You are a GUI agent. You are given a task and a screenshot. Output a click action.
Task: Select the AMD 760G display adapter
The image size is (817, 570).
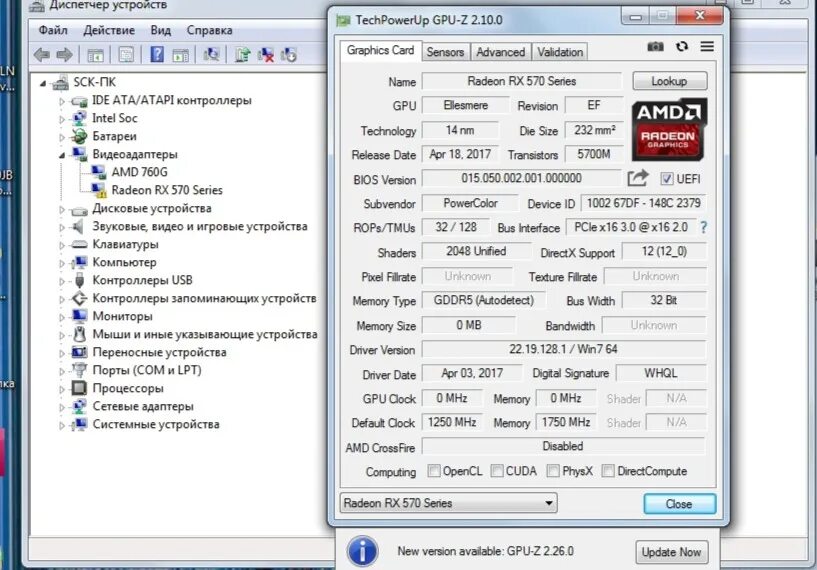click(139, 172)
